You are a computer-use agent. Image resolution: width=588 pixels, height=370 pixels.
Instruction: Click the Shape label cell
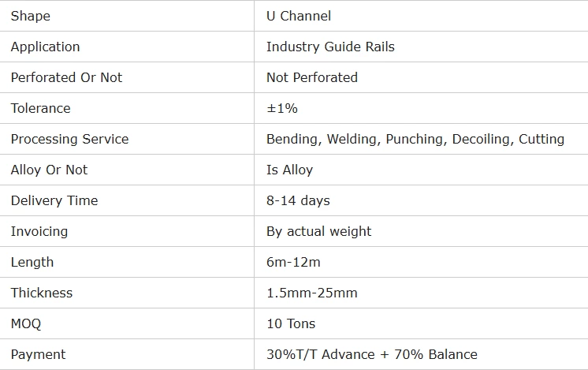pos(30,16)
